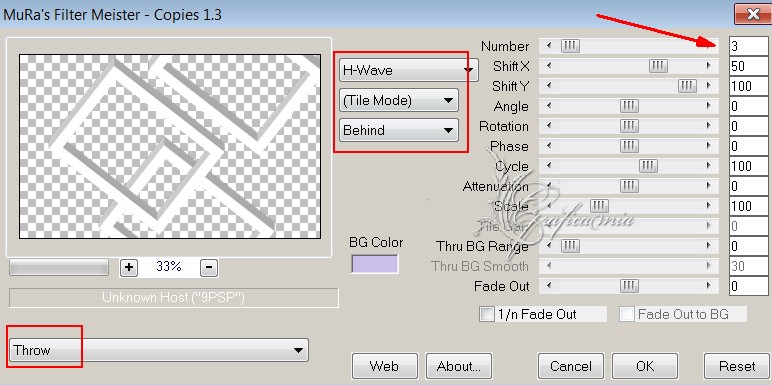
Task: Enable the 1/n Fade Out checkbox
Action: [486, 314]
